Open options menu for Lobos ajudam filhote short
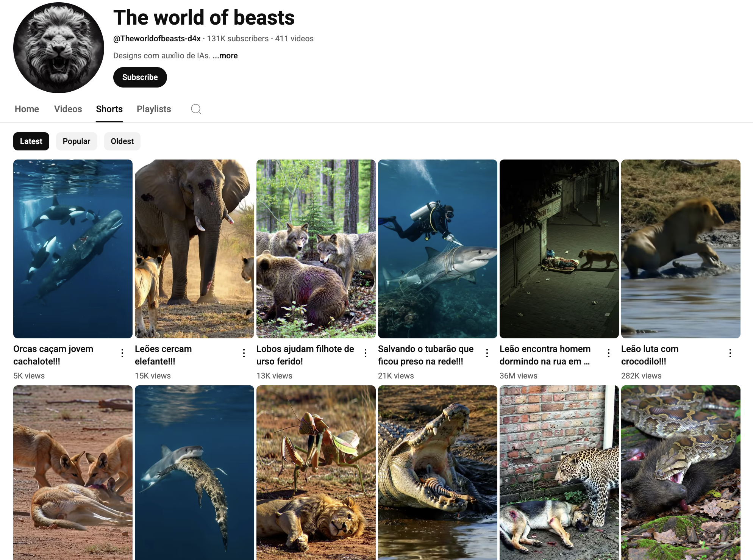This screenshot has width=753, height=560. pyautogui.click(x=366, y=353)
